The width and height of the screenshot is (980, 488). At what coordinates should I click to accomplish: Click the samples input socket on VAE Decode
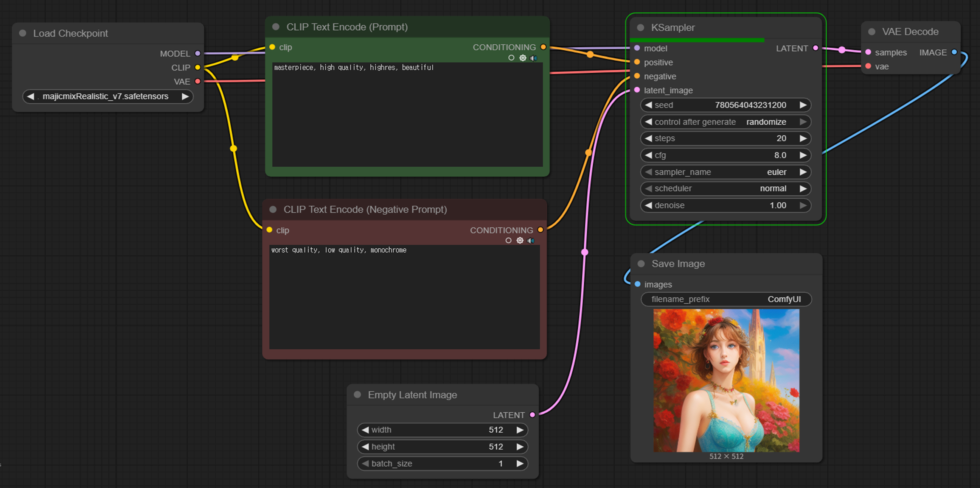pyautogui.click(x=868, y=52)
